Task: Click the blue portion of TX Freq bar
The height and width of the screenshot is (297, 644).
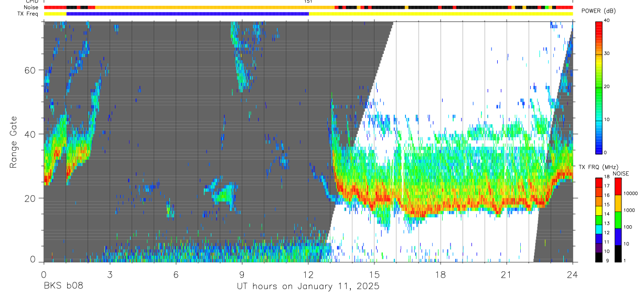Action: [x=188, y=13]
